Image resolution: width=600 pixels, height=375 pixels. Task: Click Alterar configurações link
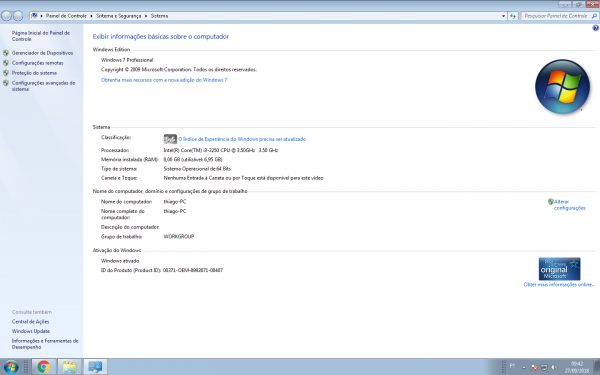[x=569, y=205]
